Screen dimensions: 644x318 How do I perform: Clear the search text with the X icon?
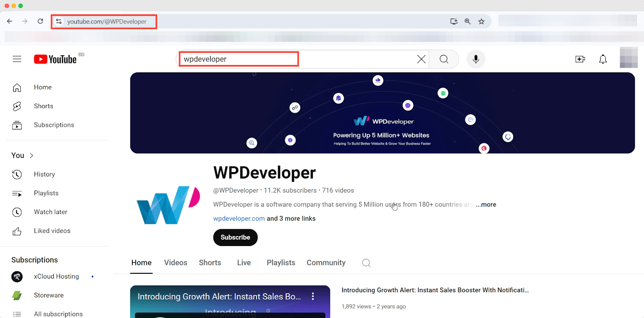(421, 59)
